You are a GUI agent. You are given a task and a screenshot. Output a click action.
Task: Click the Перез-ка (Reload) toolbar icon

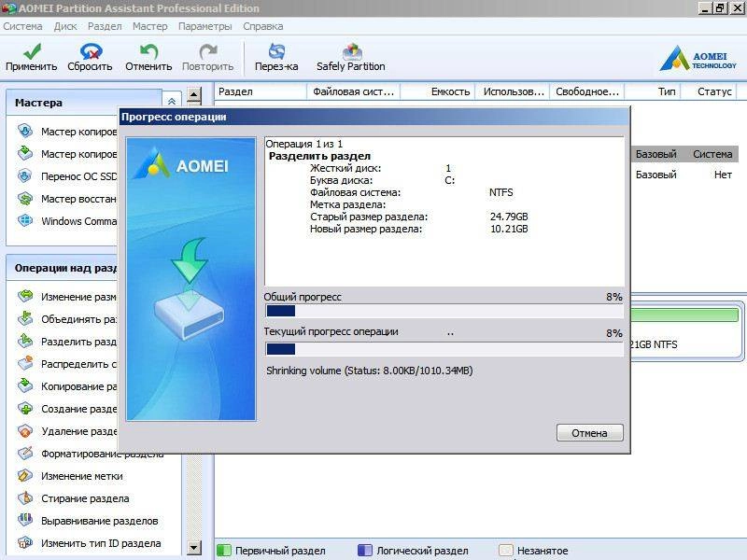pos(276,51)
